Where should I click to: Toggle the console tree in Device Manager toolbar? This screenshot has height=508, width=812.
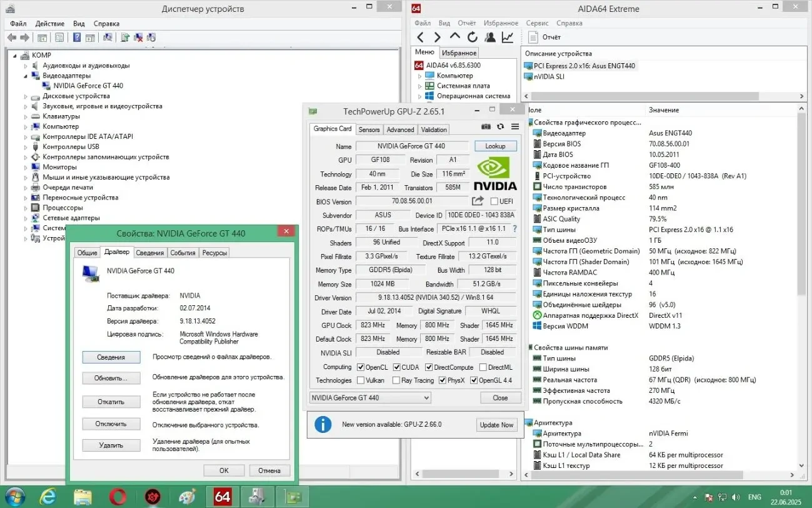tap(42, 38)
